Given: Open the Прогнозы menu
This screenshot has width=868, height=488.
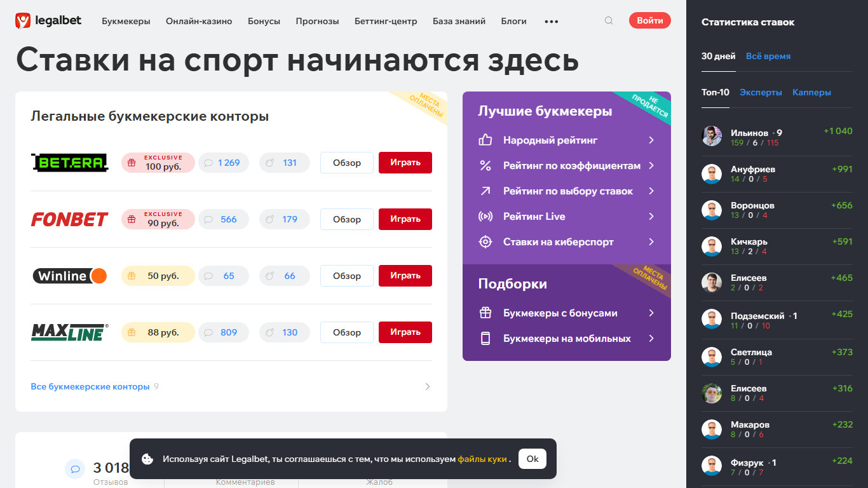Looking at the screenshot, I should 317,21.
